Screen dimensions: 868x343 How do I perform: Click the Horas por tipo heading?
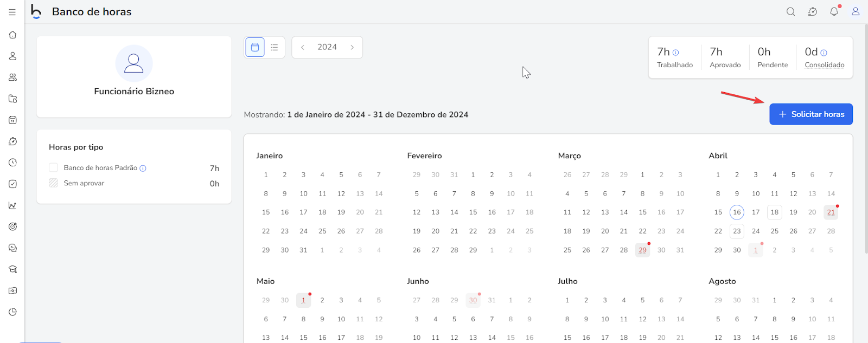[76, 147]
